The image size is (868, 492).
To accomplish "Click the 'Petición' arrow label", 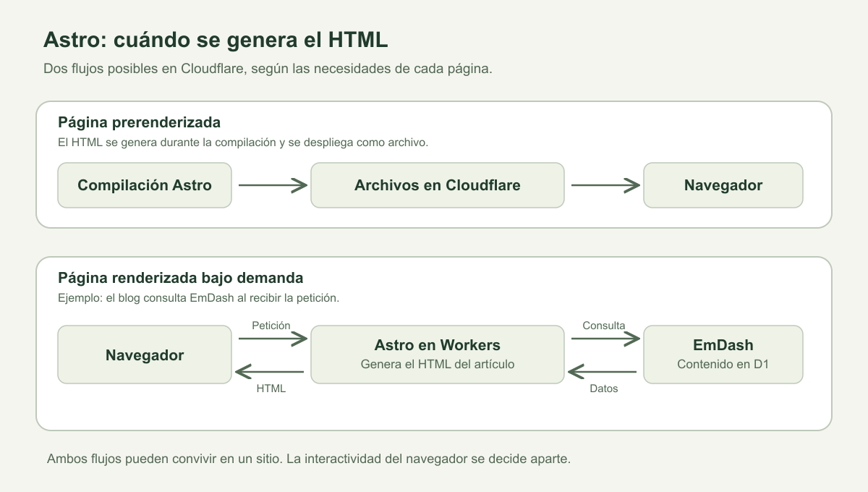I will pos(271,326).
